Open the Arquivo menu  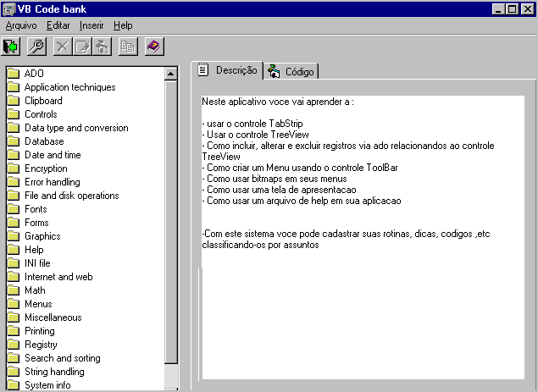coord(21,25)
